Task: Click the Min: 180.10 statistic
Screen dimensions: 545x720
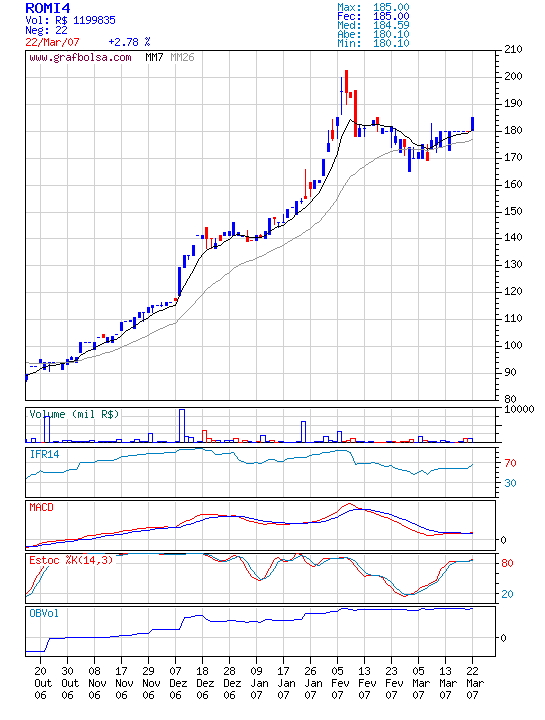Action: click(x=373, y=43)
